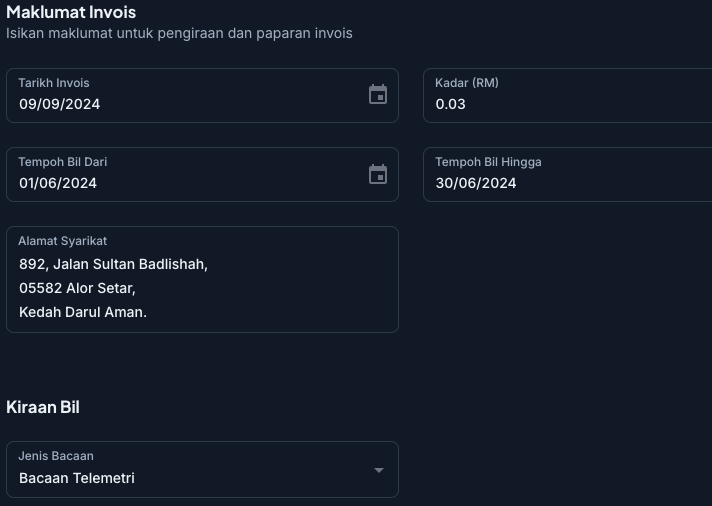
Task: Open the Tempoh Bil Dari calendar icon
Action: coord(378,174)
